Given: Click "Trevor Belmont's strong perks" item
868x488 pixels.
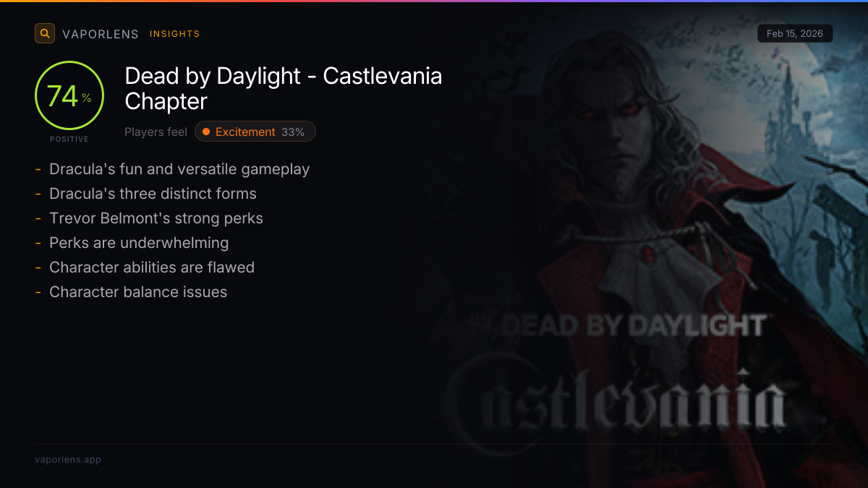Looking at the screenshot, I should click(156, 218).
